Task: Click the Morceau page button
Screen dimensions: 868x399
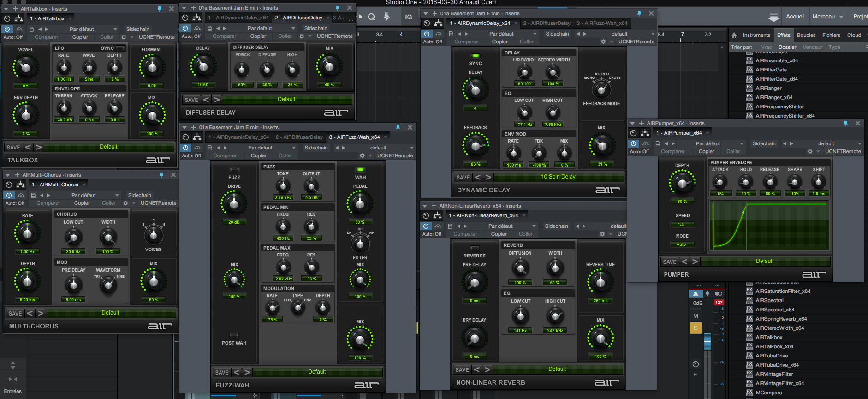Action: click(x=824, y=17)
